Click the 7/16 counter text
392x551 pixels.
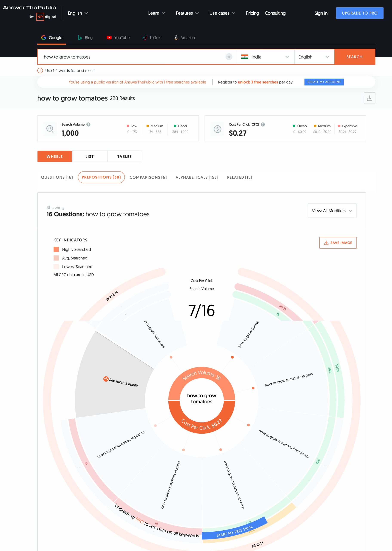coord(201,311)
